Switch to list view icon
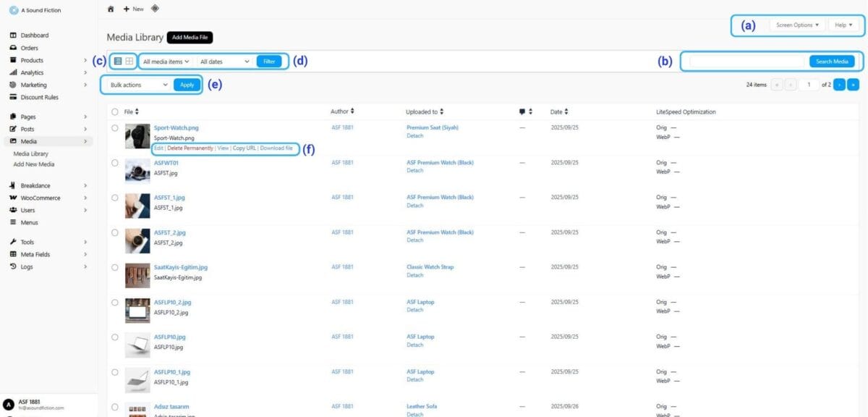Image resolution: width=868 pixels, height=417 pixels. tap(118, 62)
